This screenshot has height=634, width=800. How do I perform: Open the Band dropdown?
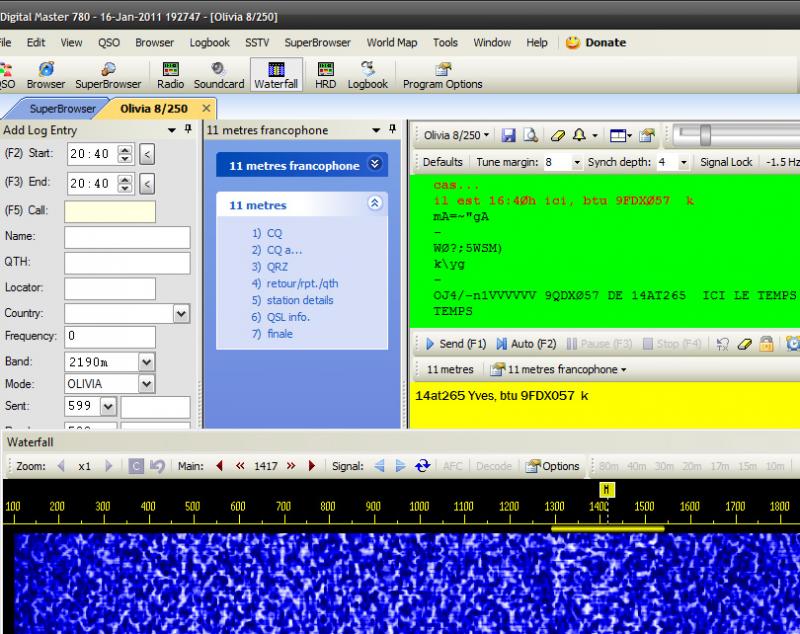pyautogui.click(x=146, y=362)
